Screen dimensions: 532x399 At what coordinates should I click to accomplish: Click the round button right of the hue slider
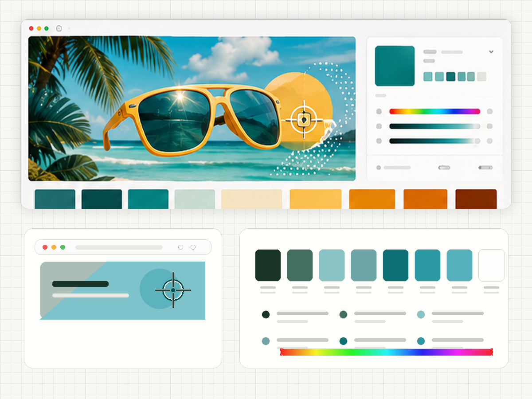click(489, 112)
